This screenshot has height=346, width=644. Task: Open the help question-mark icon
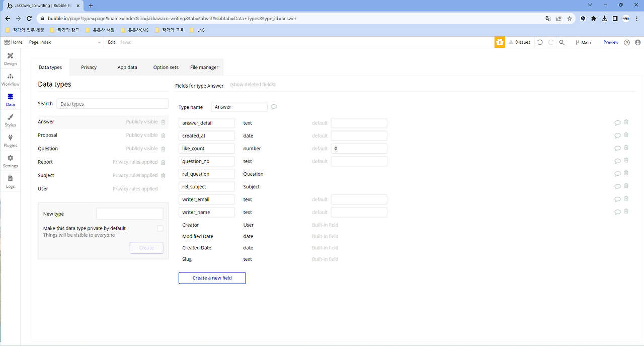coord(627,42)
